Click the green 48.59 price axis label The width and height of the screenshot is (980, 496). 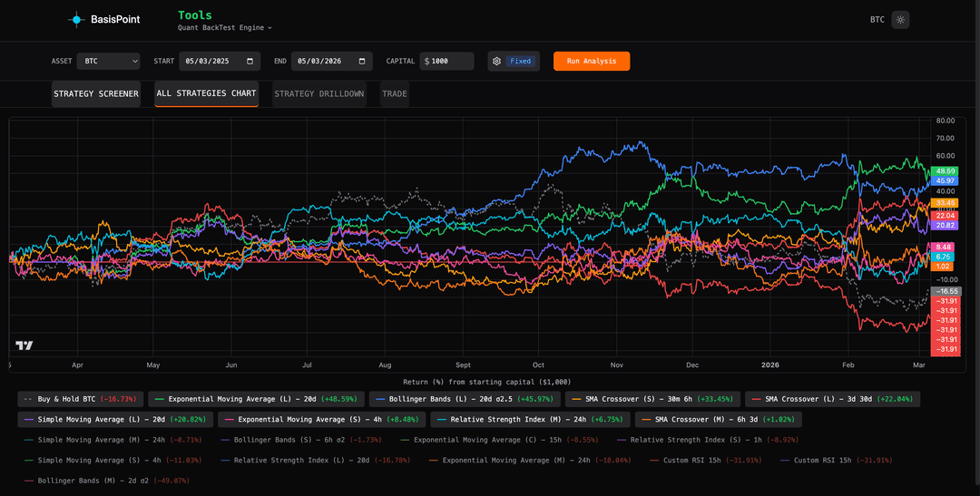[944, 171]
